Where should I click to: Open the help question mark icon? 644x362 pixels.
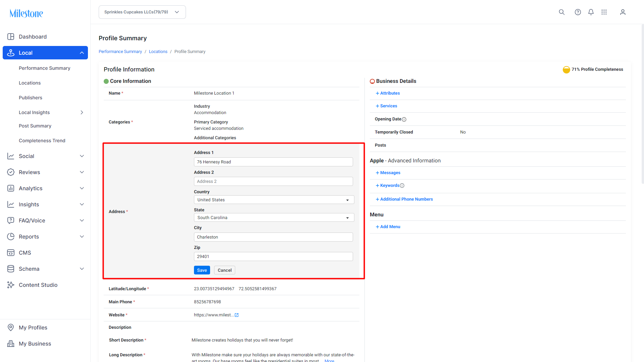[x=578, y=12]
